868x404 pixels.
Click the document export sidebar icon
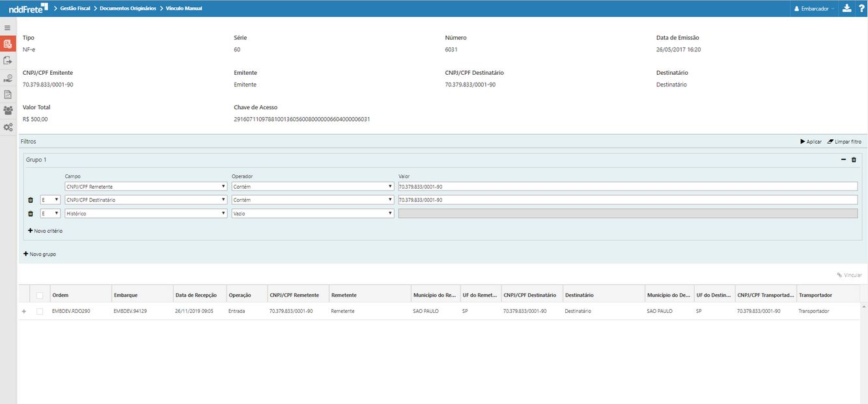click(8, 61)
